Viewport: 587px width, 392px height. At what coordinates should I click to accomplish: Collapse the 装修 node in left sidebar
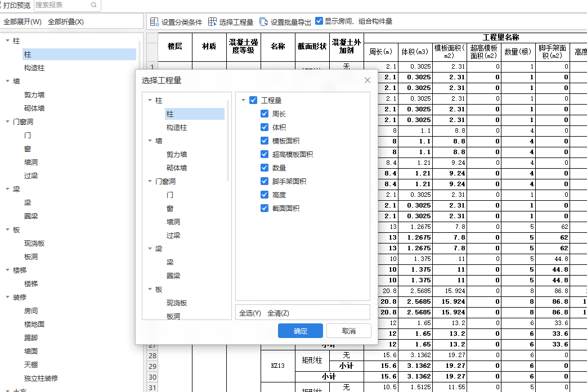[x=7, y=297]
